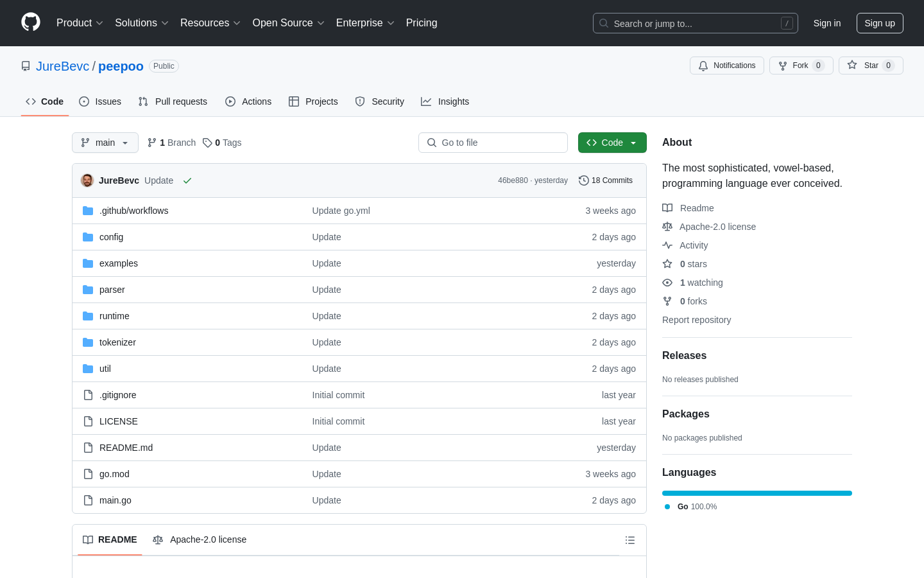924x578 pixels.
Task: Switch to the Projects tab
Action: pyautogui.click(x=313, y=101)
